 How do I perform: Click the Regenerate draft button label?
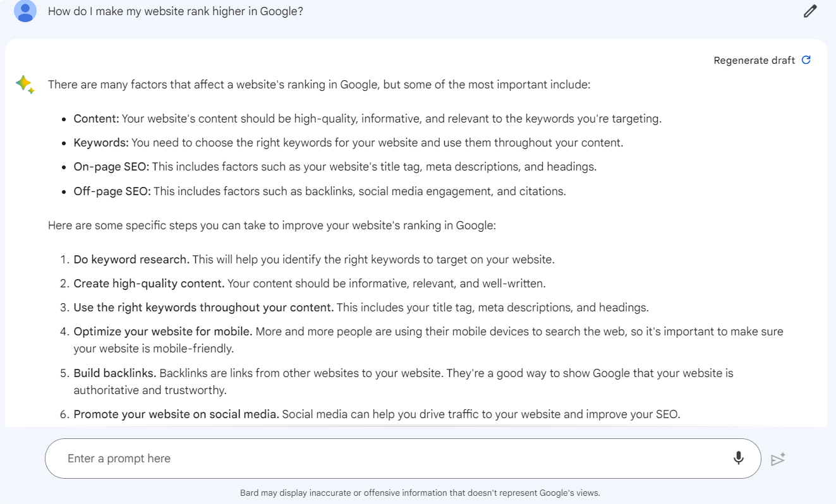click(x=754, y=61)
